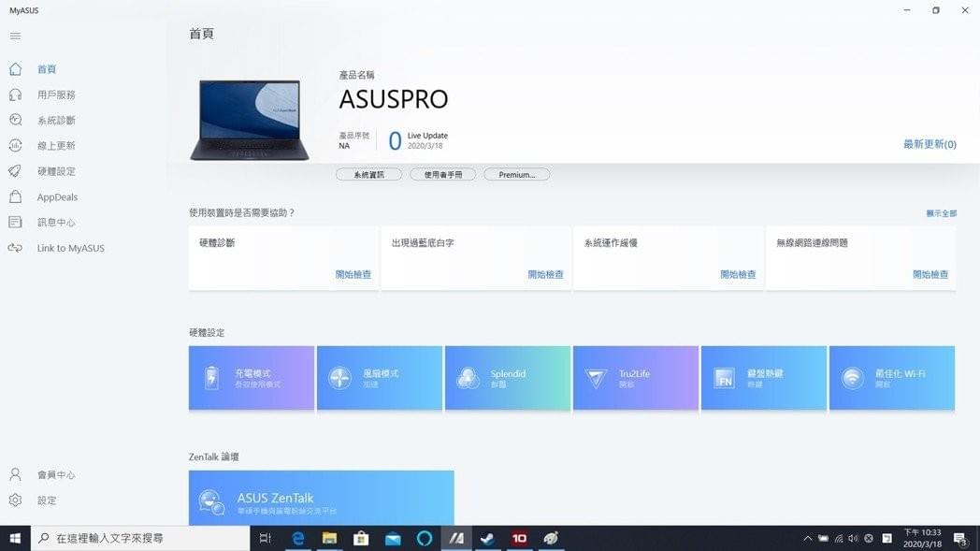Image resolution: width=980 pixels, height=551 pixels.
Task: Start 開始檢查 for 無線網路連線問題 card
Action: click(930, 274)
